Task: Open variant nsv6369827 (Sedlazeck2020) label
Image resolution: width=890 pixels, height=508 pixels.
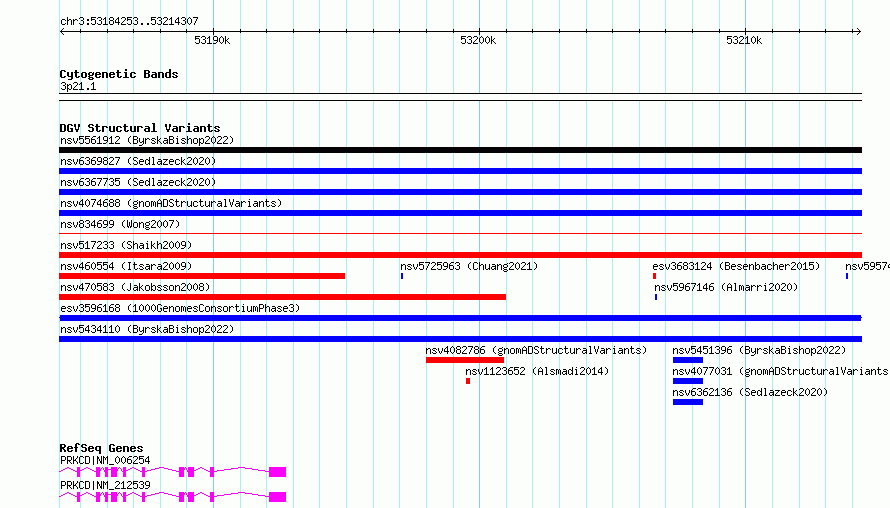Action: click(138, 161)
